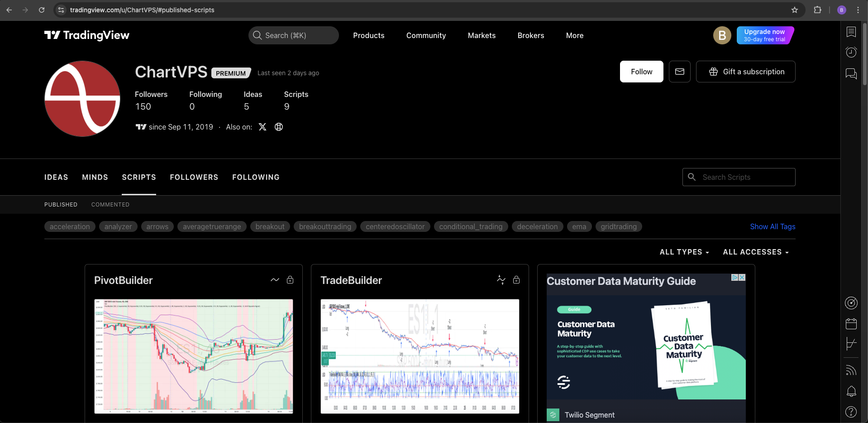The height and width of the screenshot is (423, 868).
Task: Bookmark this page with the star icon
Action: (x=794, y=10)
